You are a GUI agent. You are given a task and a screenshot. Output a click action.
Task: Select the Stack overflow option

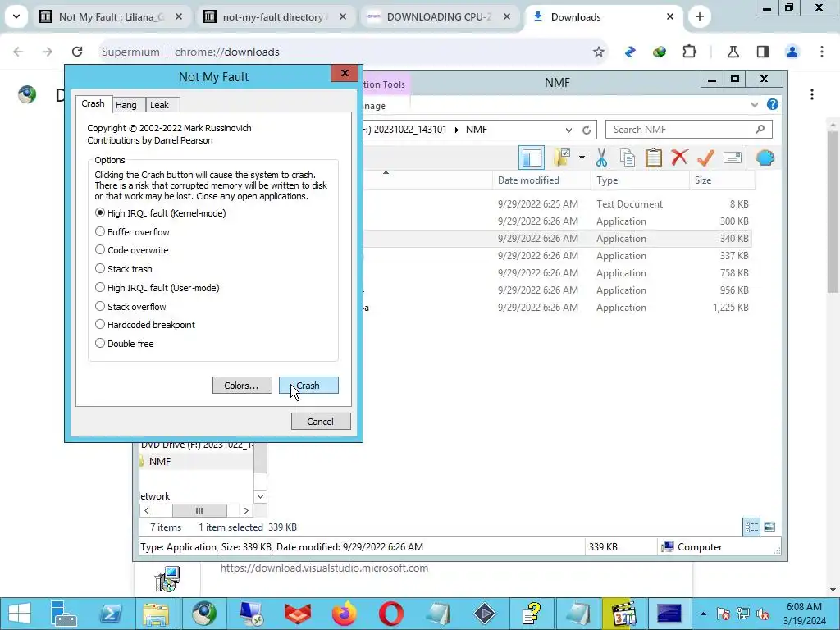pos(130,307)
